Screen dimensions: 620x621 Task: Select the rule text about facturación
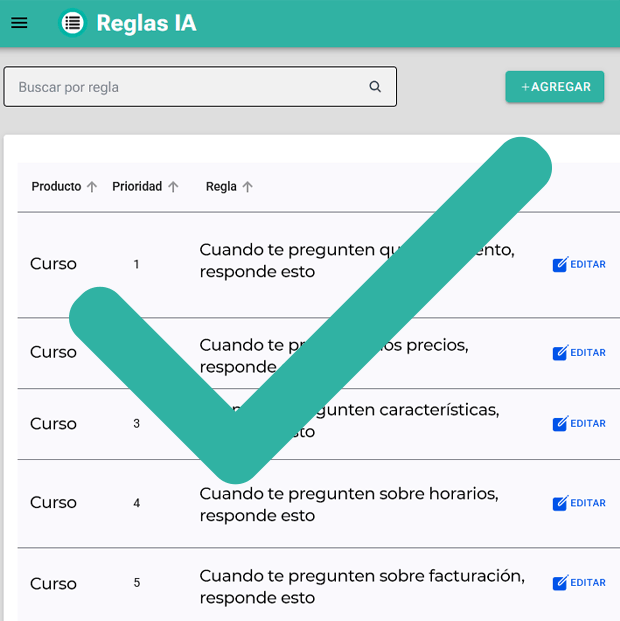click(361, 586)
